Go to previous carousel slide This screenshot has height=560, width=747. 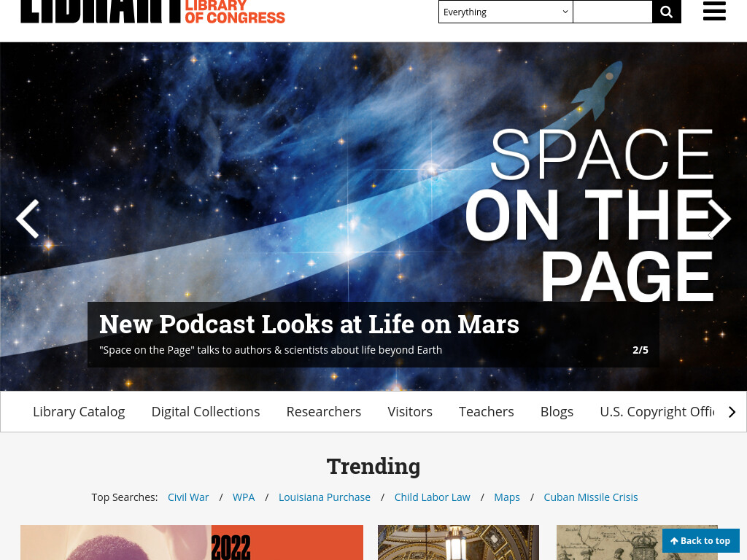tap(28, 219)
